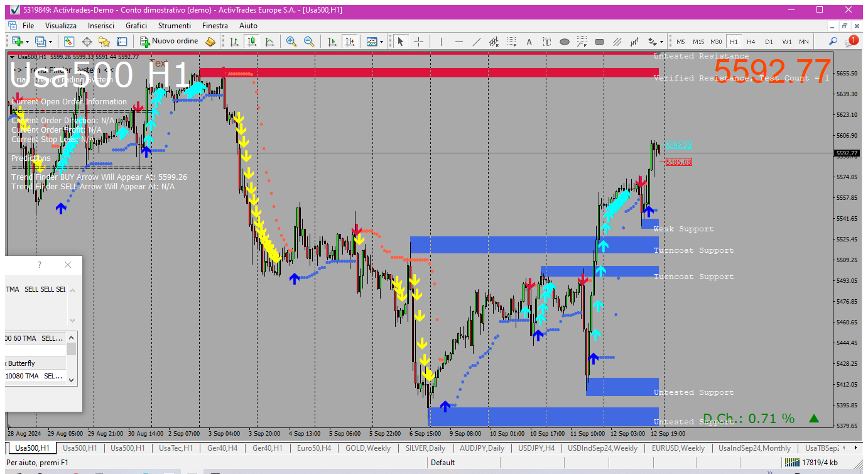Open the chat notifications icon

pyautogui.click(x=852, y=41)
